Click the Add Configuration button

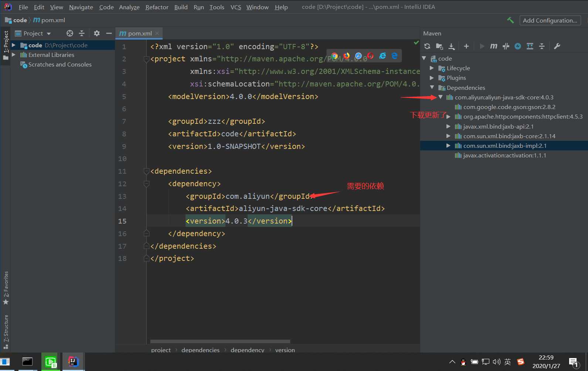tap(550, 20)
